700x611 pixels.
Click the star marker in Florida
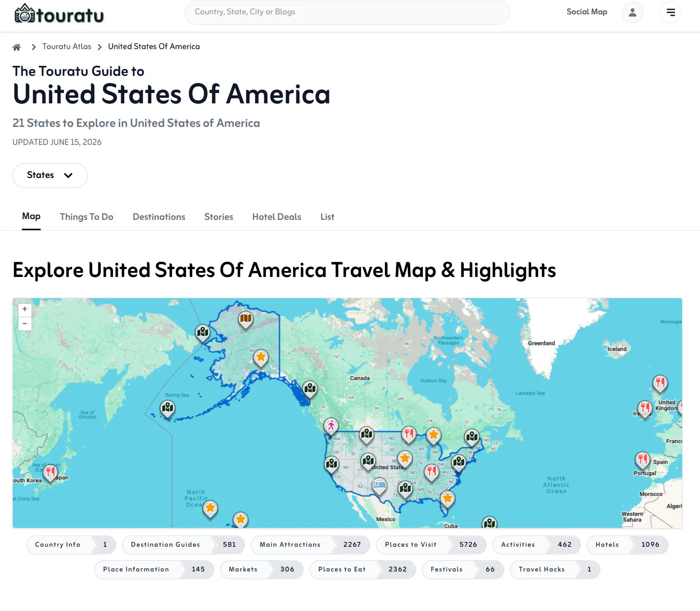click(x=448, y=499)
